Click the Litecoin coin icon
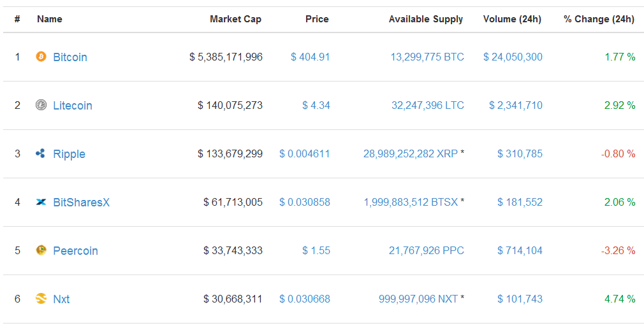 coord(41,105)
